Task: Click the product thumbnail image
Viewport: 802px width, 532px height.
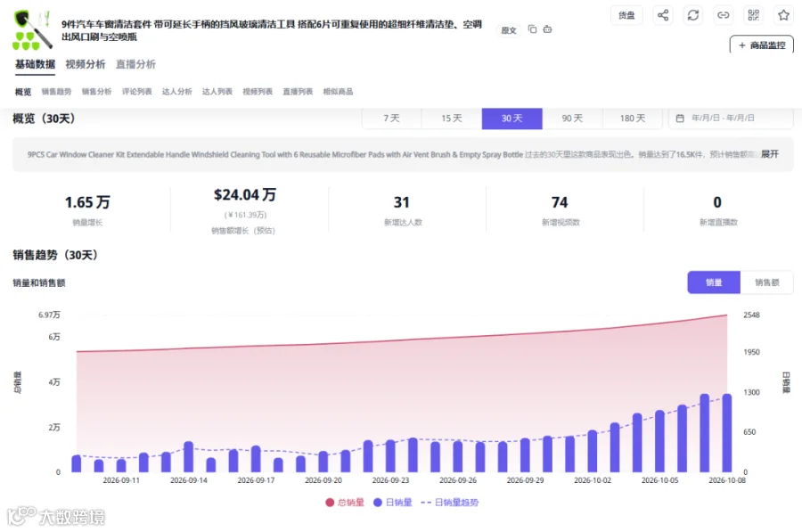Action: (32, 29)
